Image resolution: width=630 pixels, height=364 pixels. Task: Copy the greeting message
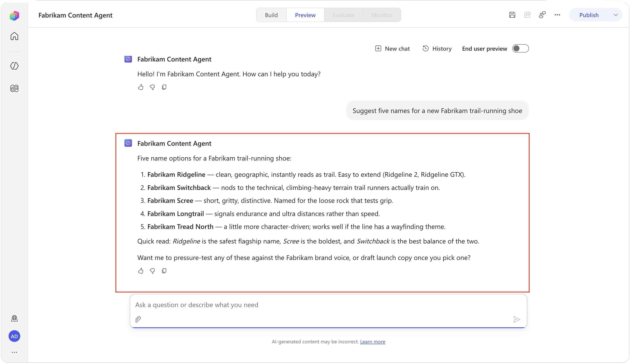pos(164,87)
